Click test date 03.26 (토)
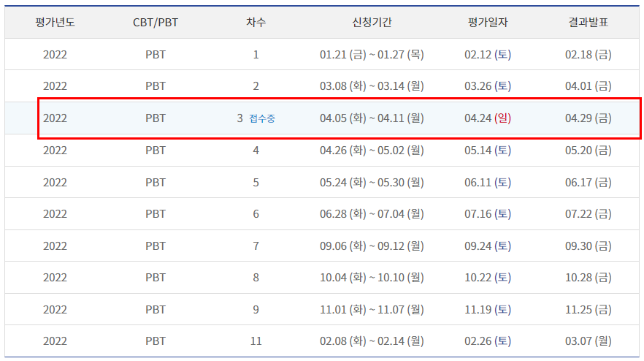644x361 pixels. [x=488, y=86]
